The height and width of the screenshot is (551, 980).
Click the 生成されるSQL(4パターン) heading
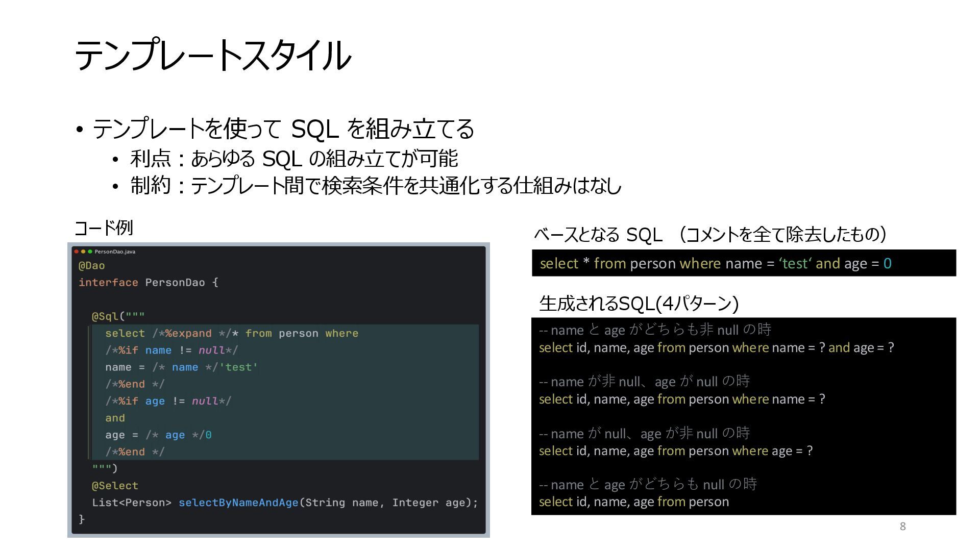tap(639, 304)
